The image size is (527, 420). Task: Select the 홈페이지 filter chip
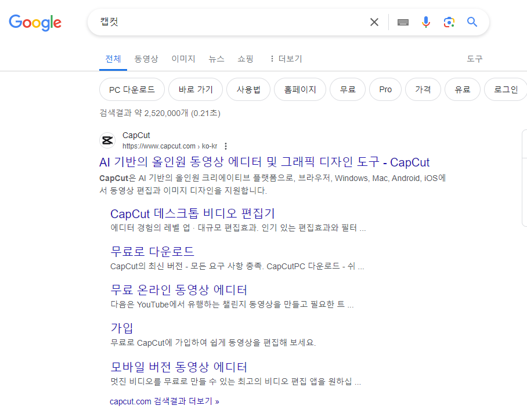pyautogui.click(x=300, y=89)
